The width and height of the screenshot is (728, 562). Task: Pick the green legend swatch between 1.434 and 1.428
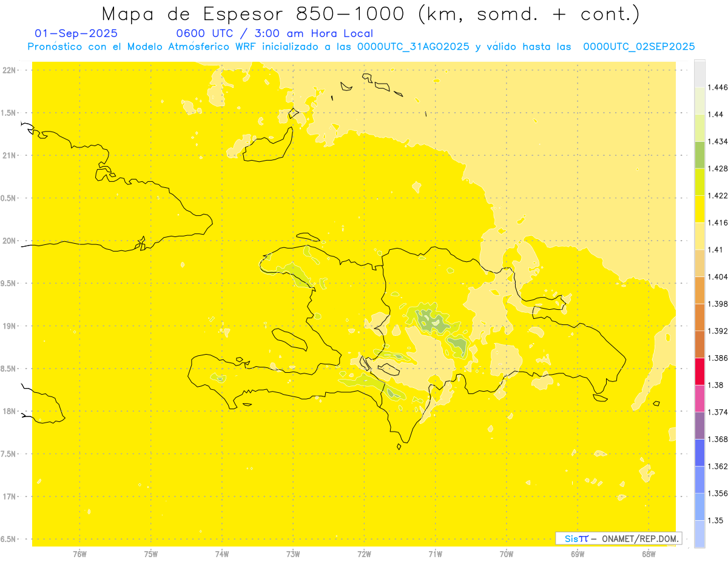tap(699, 155)
